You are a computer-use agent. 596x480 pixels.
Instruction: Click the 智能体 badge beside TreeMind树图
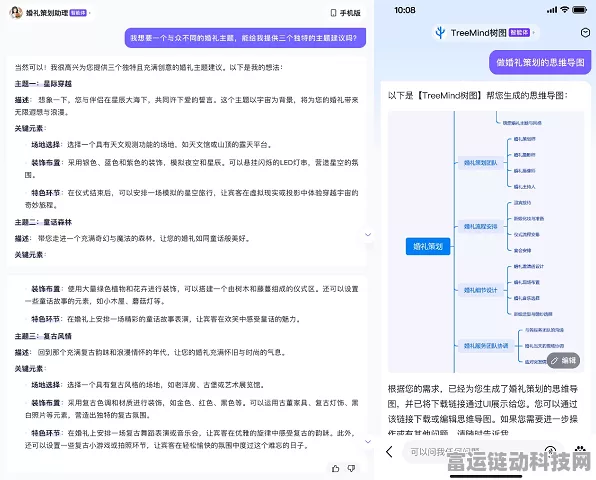click(x=519, y=33)
